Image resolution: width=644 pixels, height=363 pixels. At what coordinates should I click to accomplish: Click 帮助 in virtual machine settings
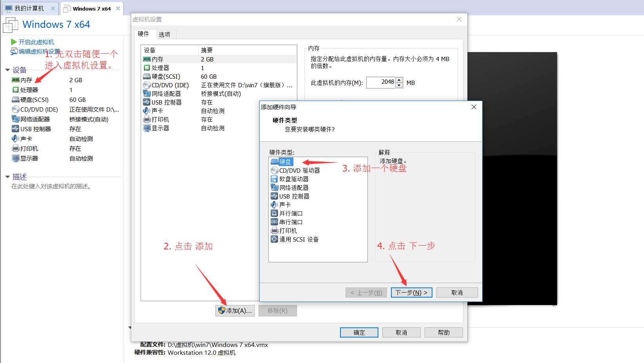[x=444, y=332]
